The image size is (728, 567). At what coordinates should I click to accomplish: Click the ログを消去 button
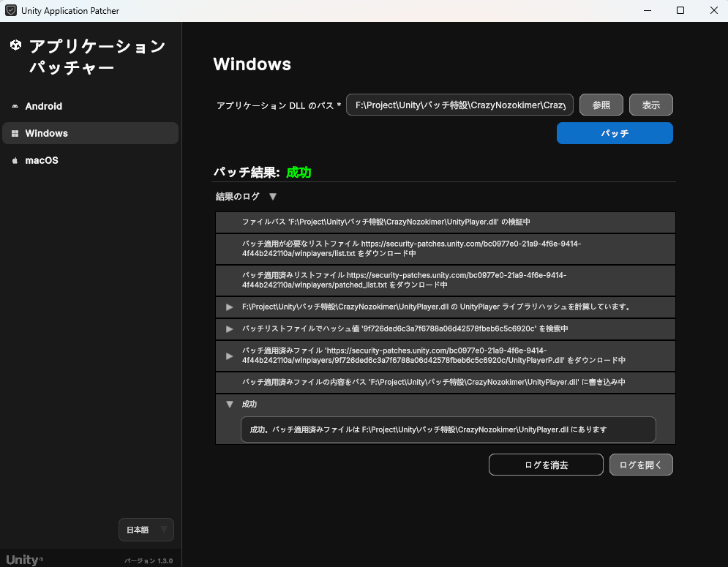[x=546, y=465]
